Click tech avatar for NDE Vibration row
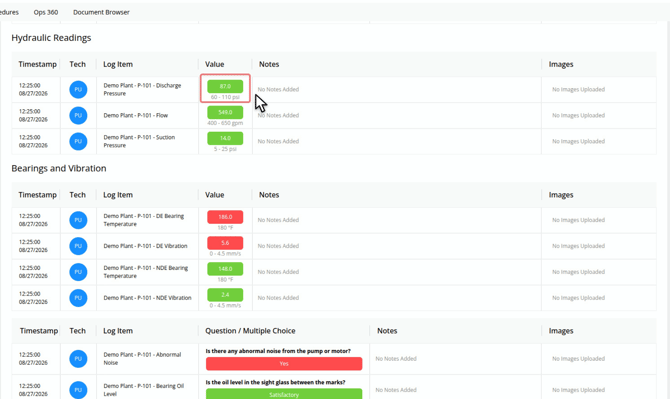Viewport: 670px width, 399px height. tap(78, 298)
